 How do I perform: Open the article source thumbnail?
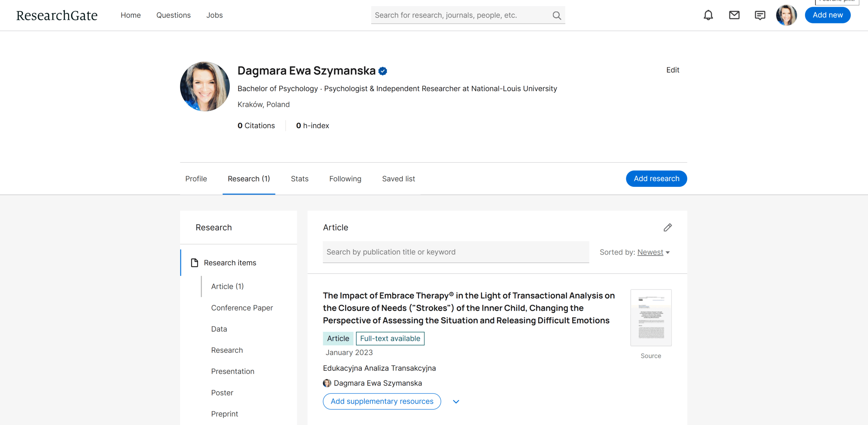(651, 317)
